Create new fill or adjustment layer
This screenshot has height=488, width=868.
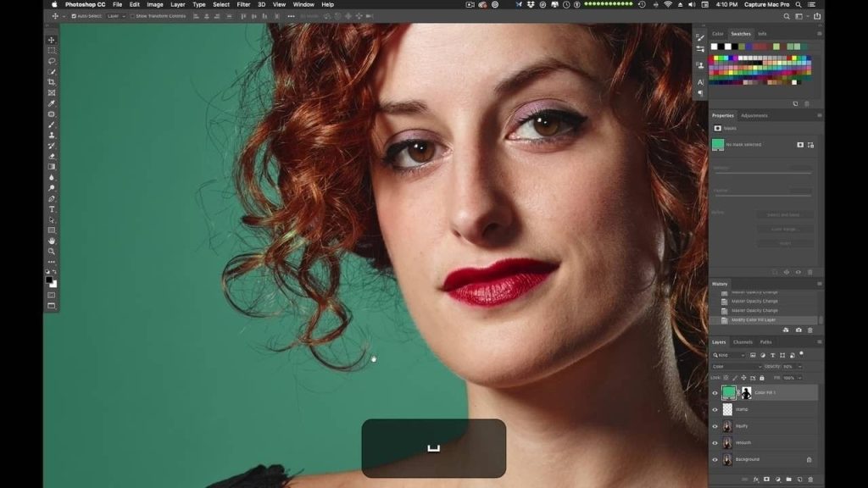778,480
